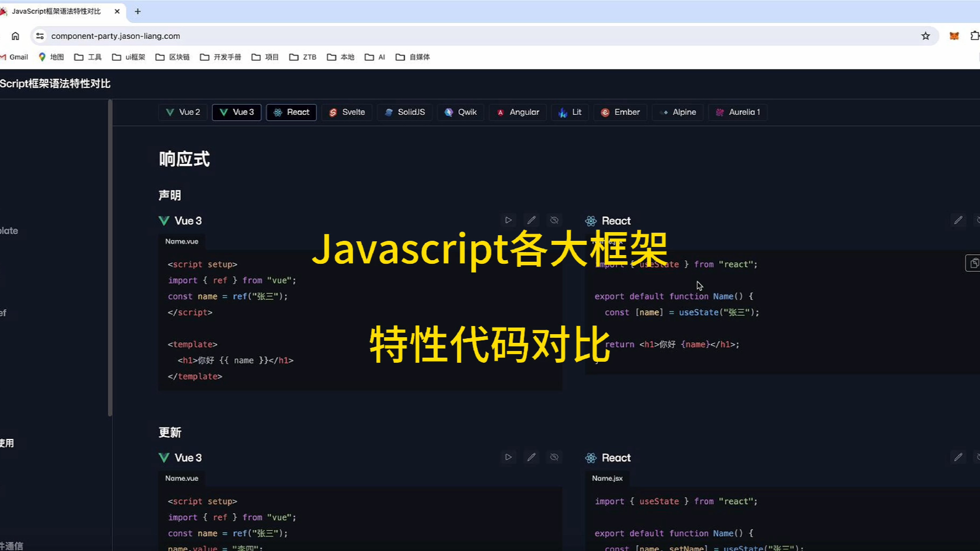
Task: Open the ui框架 bookmarks folder
Action: 129,57
